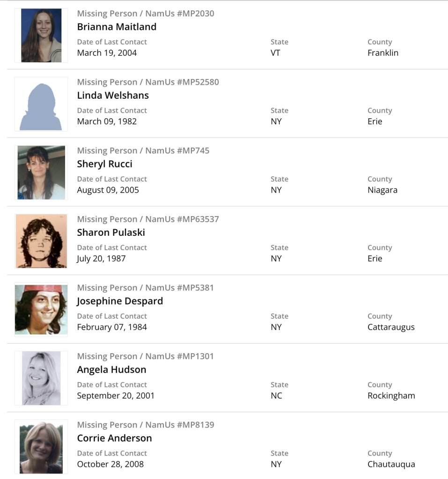Click the Angela Hudson name link
This screenshot has width=448, height=479.
(111, 370)
